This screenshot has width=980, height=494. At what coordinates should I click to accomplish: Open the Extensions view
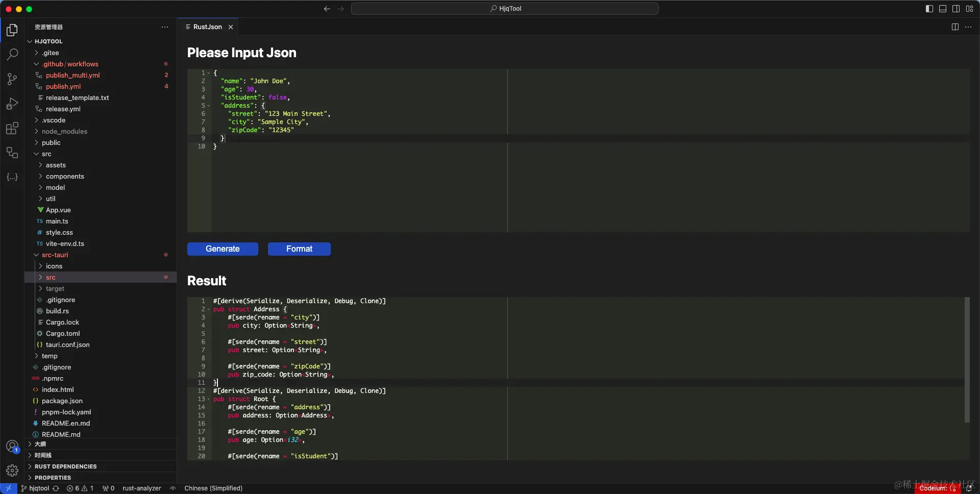coord(12,128)
